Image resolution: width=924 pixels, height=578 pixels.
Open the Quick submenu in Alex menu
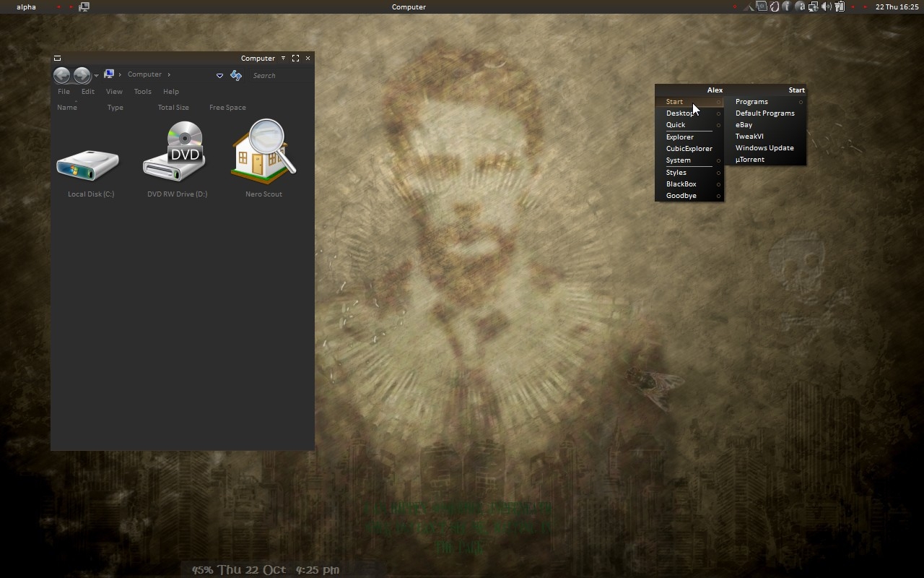click(689, 125)
